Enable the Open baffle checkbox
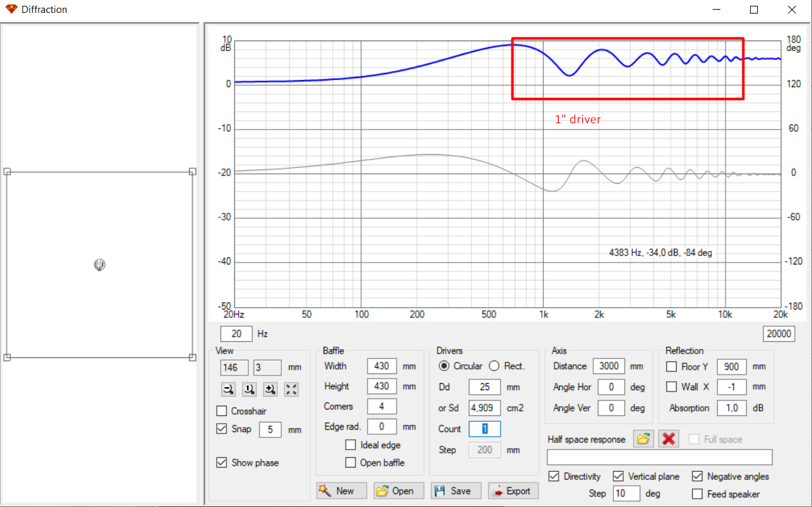The image size is (812, 507). click(x=351, y=462)
